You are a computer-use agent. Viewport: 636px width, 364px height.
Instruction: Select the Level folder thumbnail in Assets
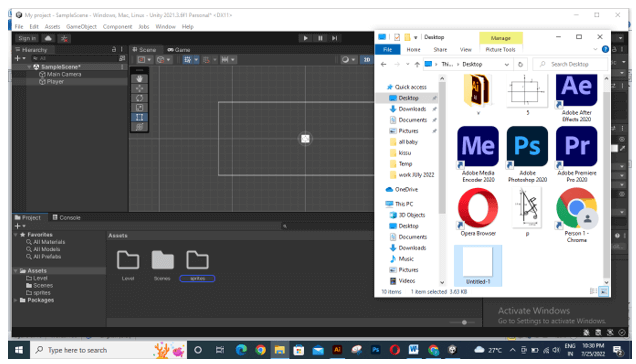click(128, 260)
